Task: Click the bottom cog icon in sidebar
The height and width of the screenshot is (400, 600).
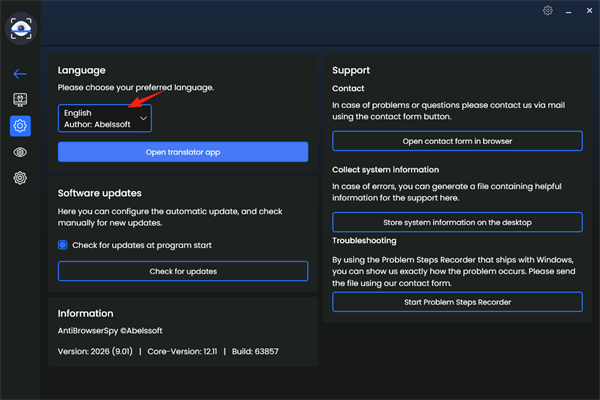Action: [20, 178]
